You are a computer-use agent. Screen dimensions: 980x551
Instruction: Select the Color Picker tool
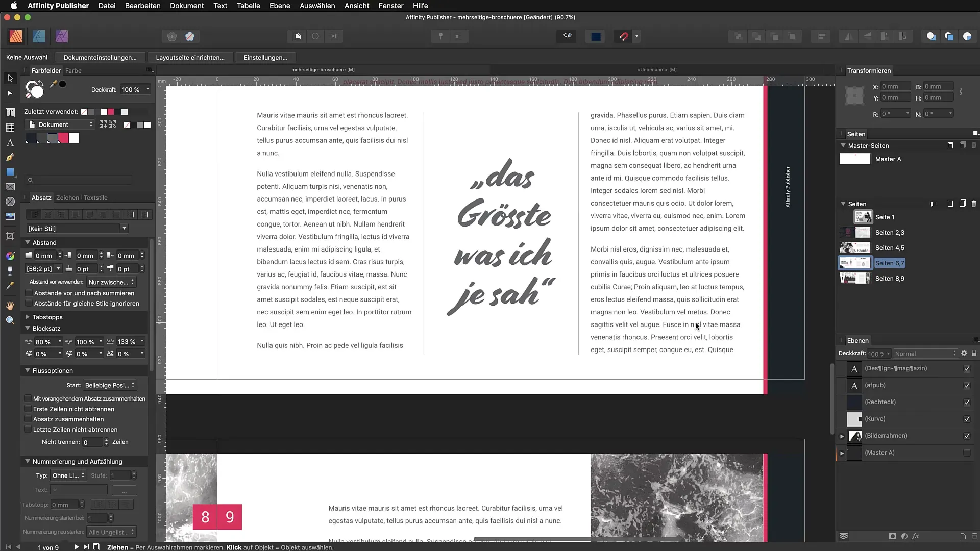pos(10,286)
